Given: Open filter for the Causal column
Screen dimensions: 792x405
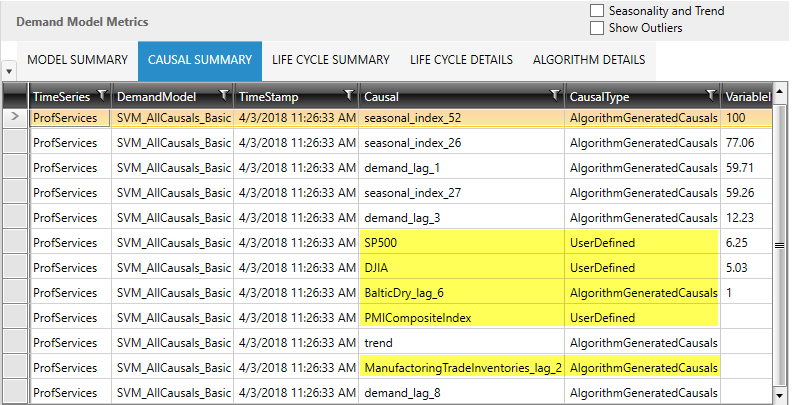Looking at the screenshot, I should click(x=554, y=96).
